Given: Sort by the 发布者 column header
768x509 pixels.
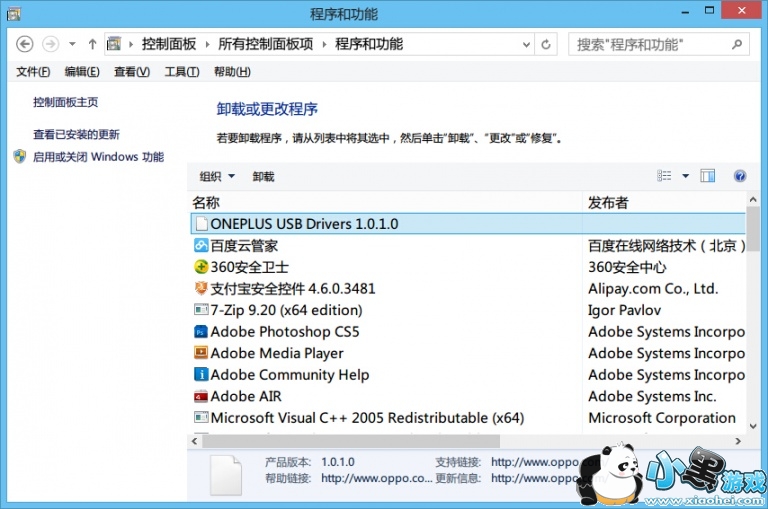Looking at the screenshot, I should (608, 202).
